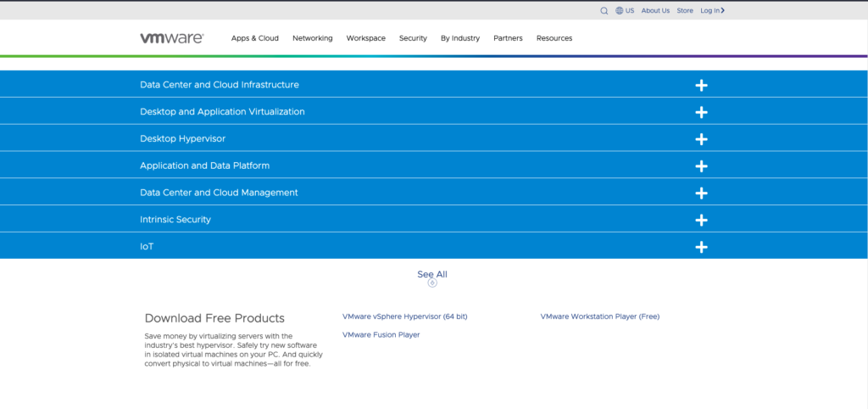Screen dimensions: 868x409
Task: Click the See All link
Action: pyautogui.click(x=432, y=274)
